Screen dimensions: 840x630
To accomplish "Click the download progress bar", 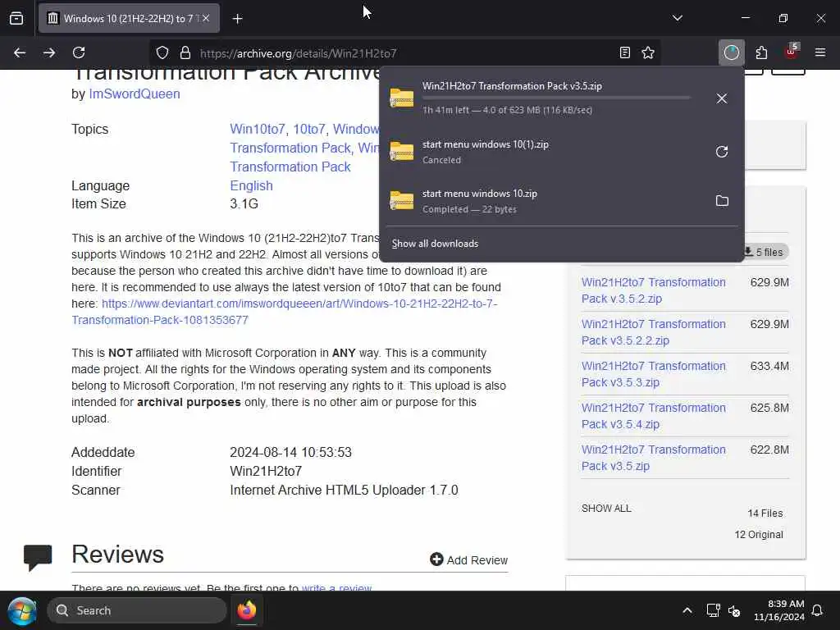I will click(556, 98).
